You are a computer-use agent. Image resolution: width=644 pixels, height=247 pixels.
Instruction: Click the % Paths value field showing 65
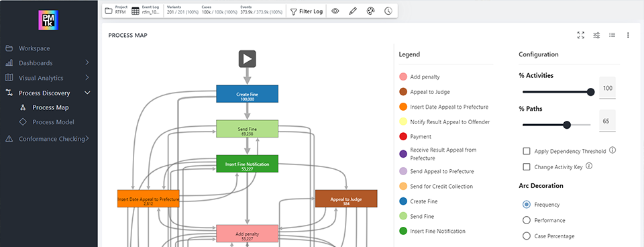pos(607,121)
